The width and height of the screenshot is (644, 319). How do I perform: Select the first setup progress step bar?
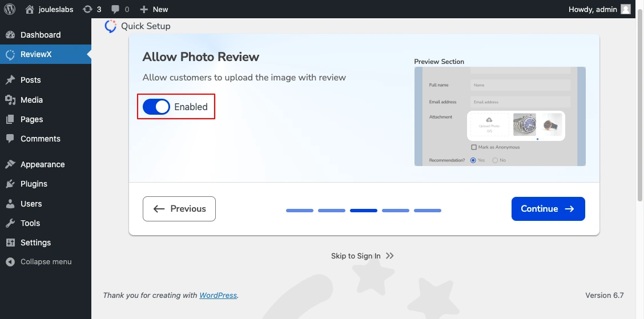pos(300,211)
